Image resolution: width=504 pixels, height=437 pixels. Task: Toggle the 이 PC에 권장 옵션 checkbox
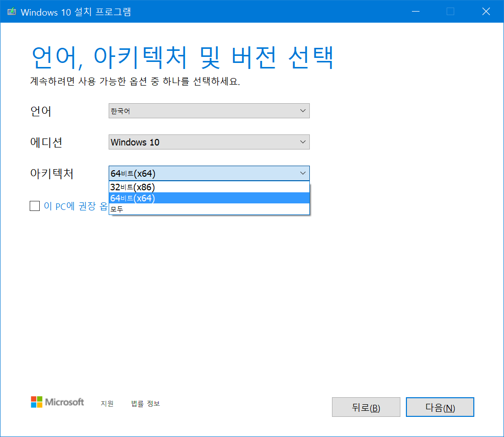(x=35, y=206)
